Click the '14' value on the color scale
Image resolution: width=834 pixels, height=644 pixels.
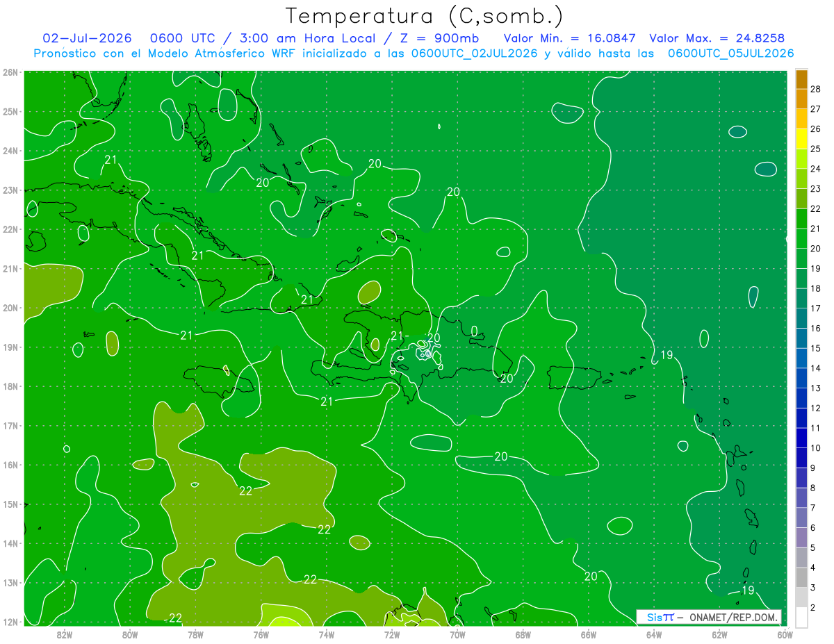(816, 368)
